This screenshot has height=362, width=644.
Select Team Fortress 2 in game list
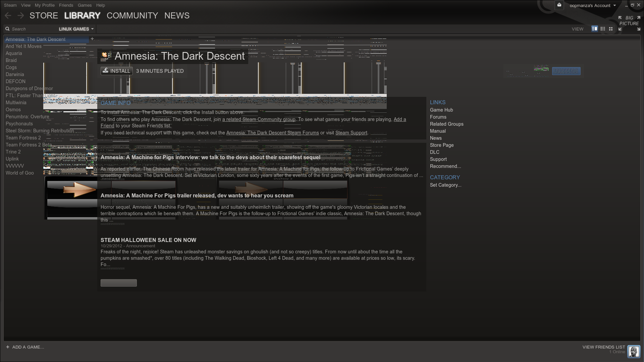23,138
